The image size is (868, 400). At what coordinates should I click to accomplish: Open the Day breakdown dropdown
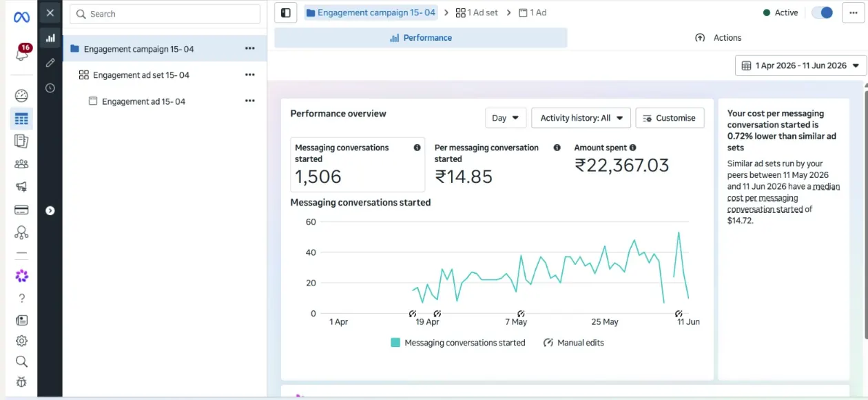coord(506,118)
